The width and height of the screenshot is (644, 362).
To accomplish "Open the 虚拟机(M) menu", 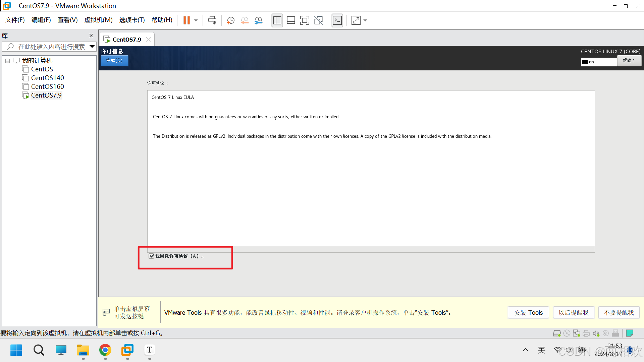I will [98, 20].
